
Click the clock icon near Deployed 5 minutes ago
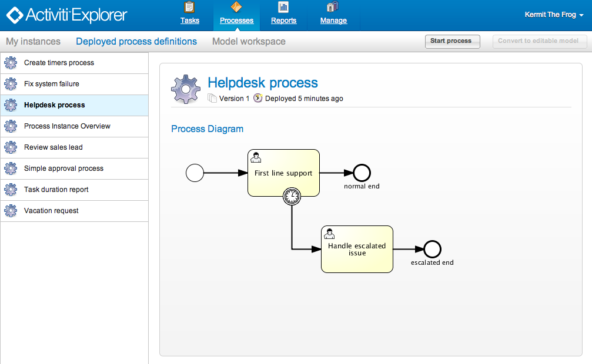pos(257,98)
